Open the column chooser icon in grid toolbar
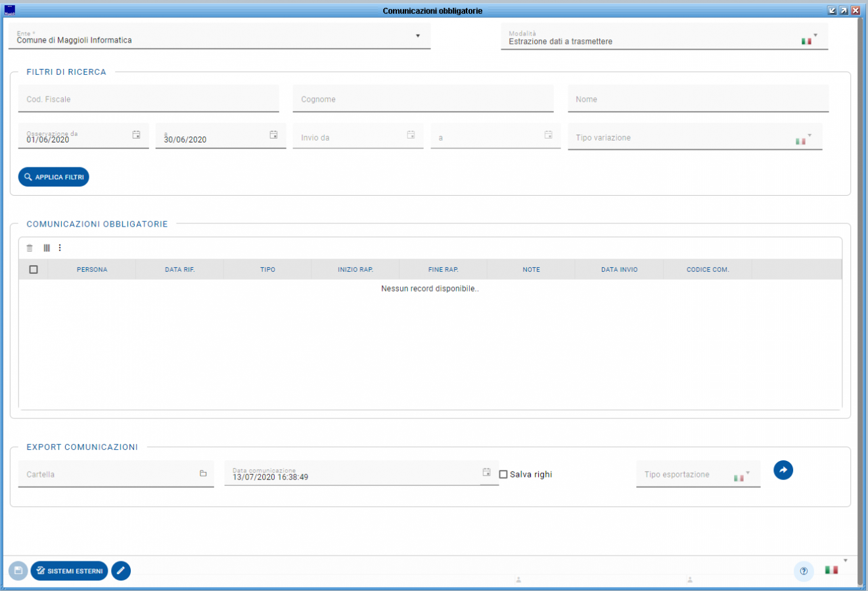 coord(47,248)
